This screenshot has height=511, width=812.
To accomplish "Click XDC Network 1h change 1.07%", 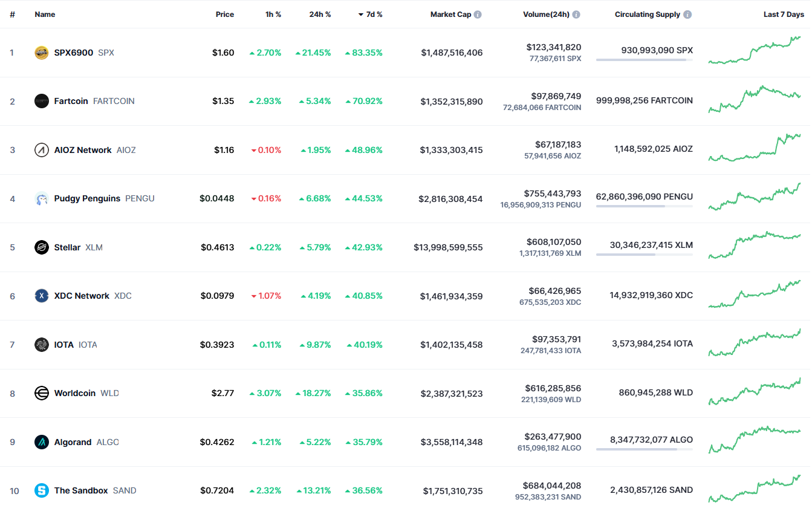I will (266, 296).
